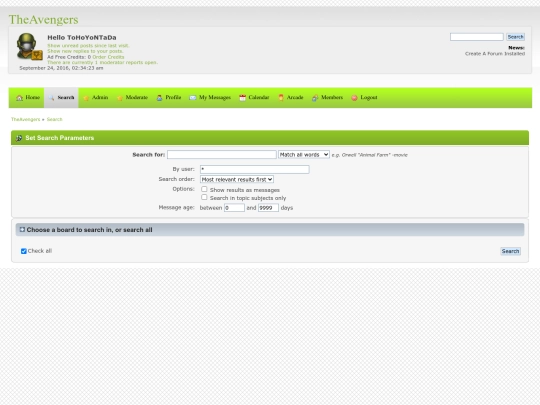Image resolution: width=540 pixels, height=405 pixels.
Task: Click the Set Search Parameters header icon
Action: coord(19,138)
